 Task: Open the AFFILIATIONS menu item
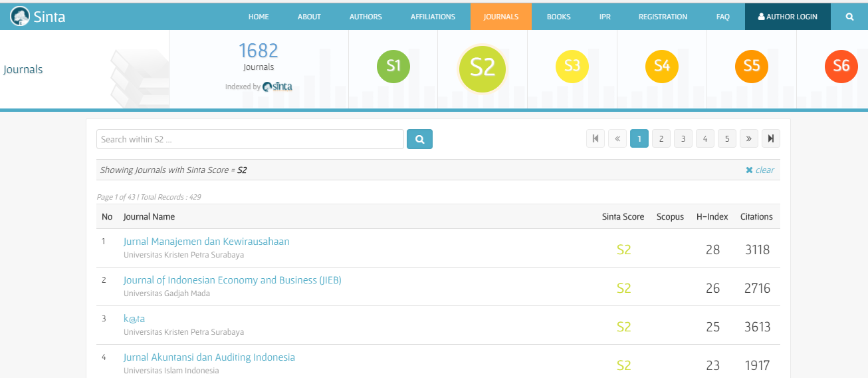433,17
